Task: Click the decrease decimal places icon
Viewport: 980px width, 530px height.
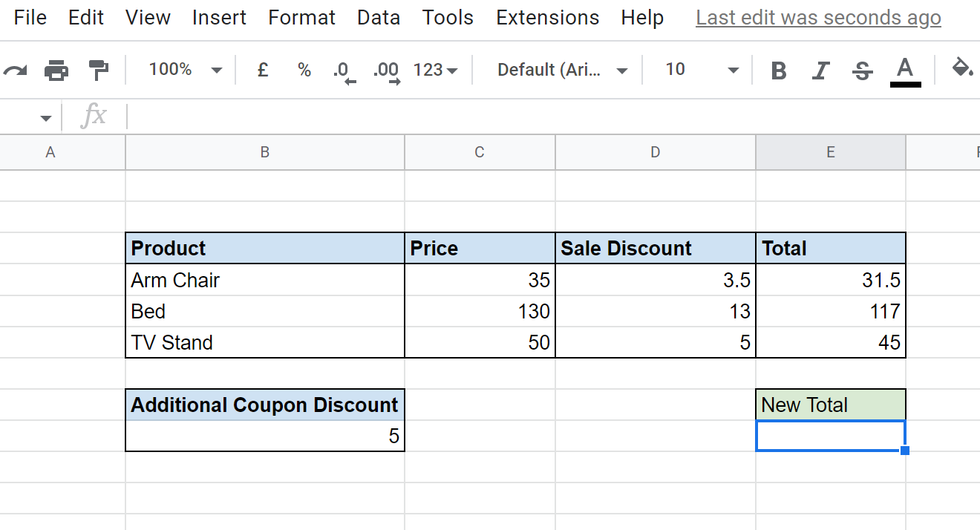Action: tap(343, 69)
